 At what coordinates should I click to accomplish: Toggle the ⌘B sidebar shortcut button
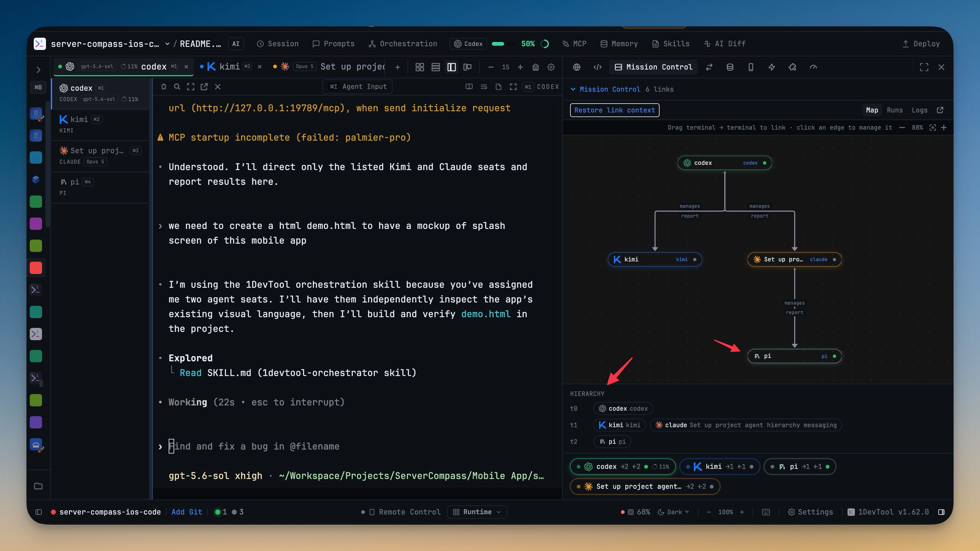tap(38, 87)
